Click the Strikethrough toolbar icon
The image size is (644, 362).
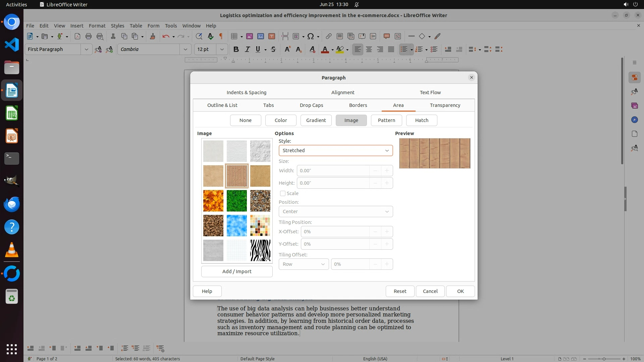click(273, 49)
